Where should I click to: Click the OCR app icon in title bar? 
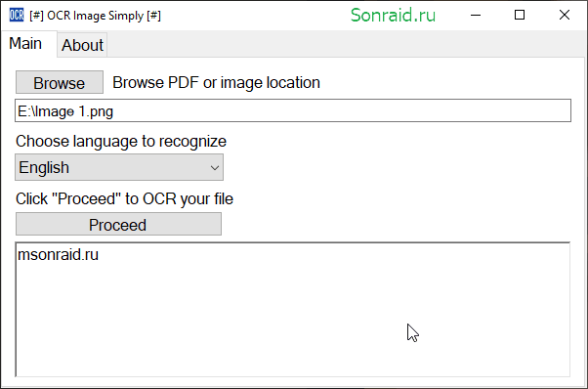pyautogui.click(x=17, y=15)
